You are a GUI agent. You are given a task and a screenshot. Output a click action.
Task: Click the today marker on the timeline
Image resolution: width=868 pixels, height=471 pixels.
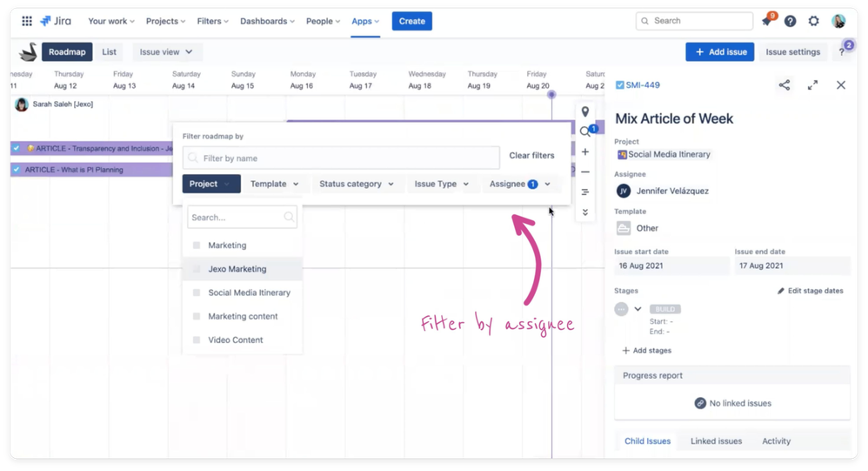pyautogui.click(x=551, y=95)
